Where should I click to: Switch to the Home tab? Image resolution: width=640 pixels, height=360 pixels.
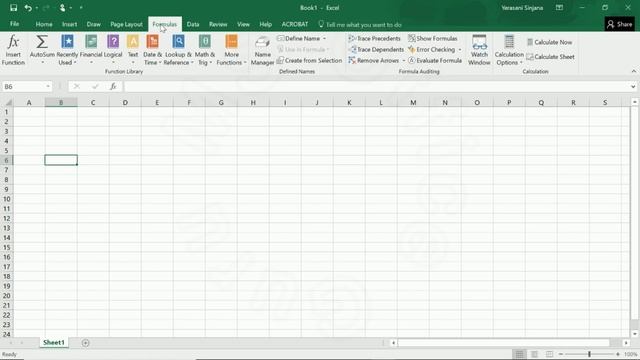click(x=44, y=24)
